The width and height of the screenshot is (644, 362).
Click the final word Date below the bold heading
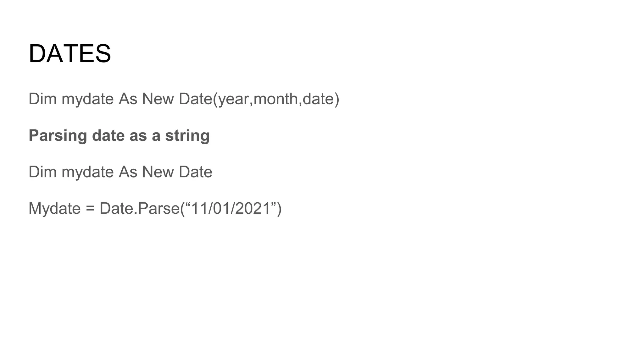click(x=196, y=172)
